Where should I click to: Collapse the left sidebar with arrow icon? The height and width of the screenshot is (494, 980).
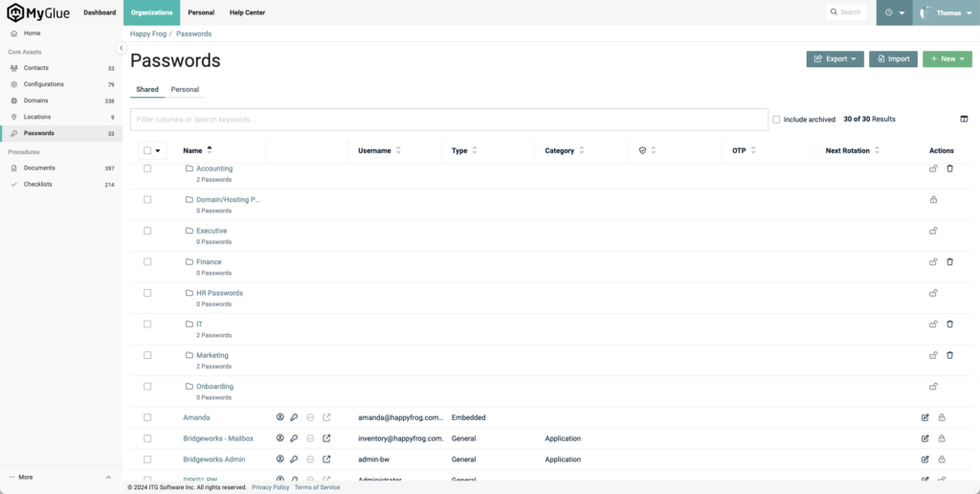121,48
